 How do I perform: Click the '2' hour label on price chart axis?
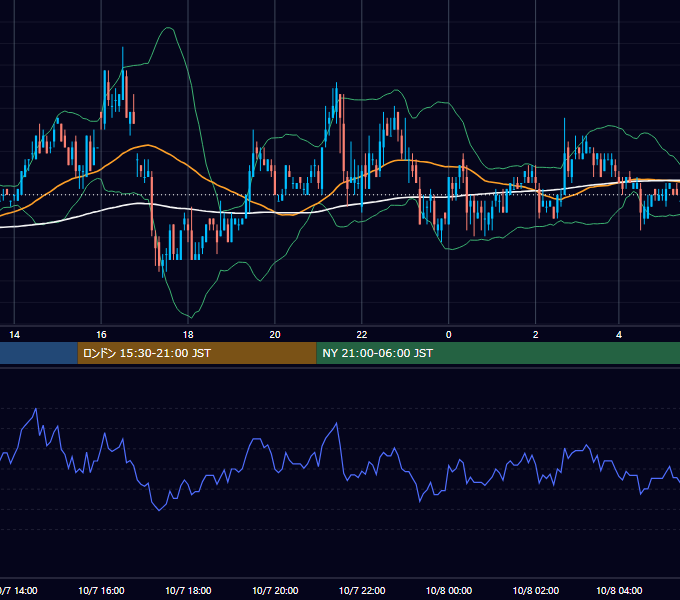tap(536, 335)
